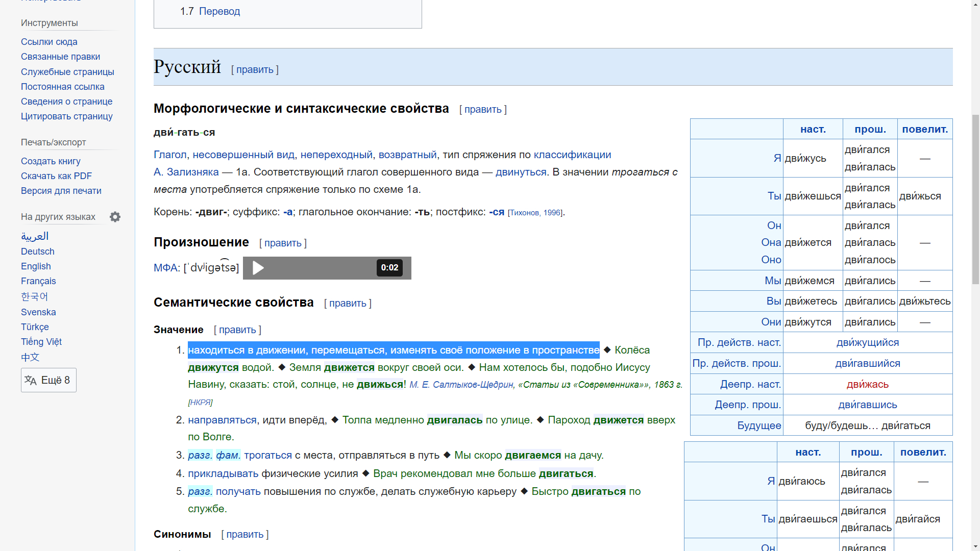This screenshot has width=980, height=551.
Task: Edit the Русский section
Action: [255, 70]
